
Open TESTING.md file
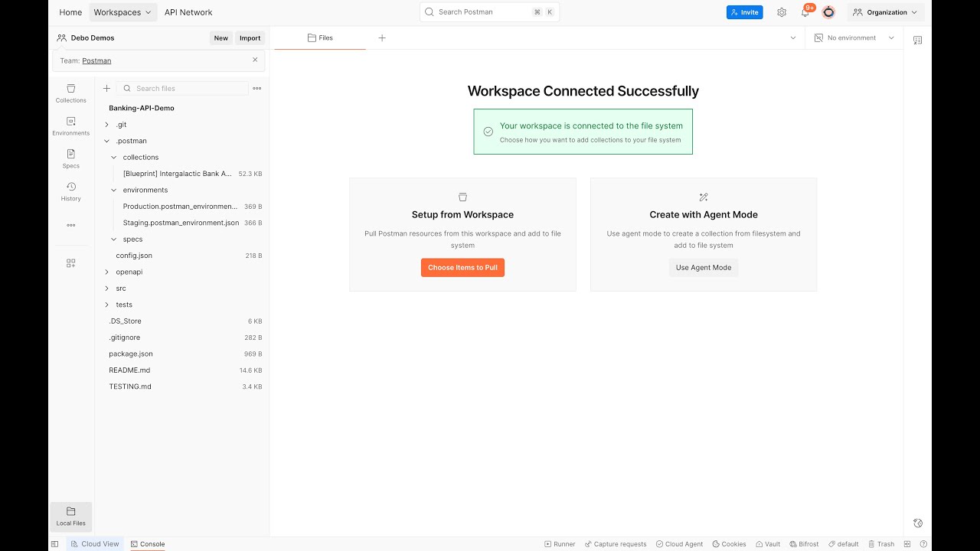(182, 386)
